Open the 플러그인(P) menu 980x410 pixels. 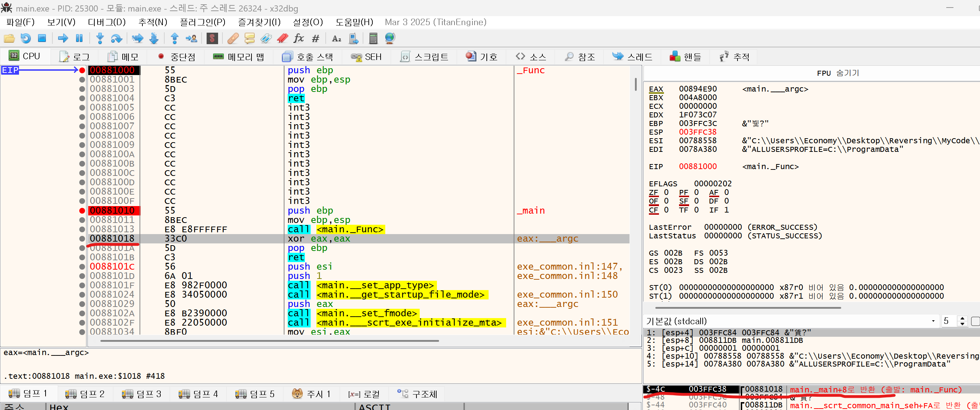click(203, 22)
